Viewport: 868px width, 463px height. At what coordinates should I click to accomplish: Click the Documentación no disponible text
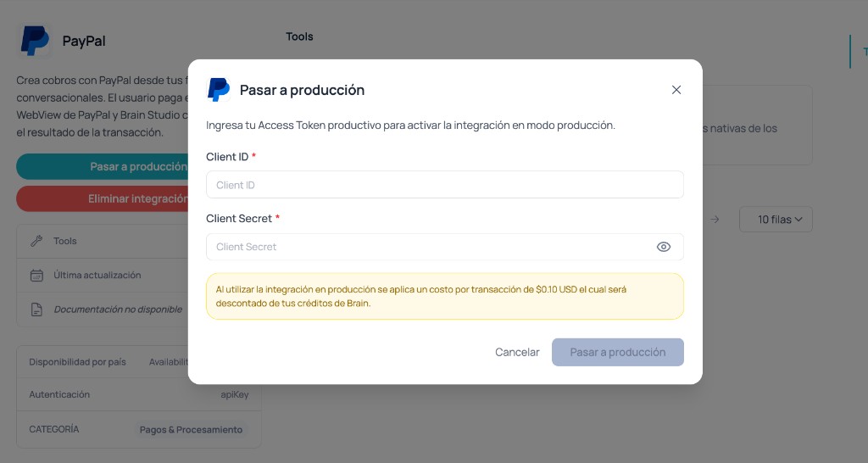point(118,310)
